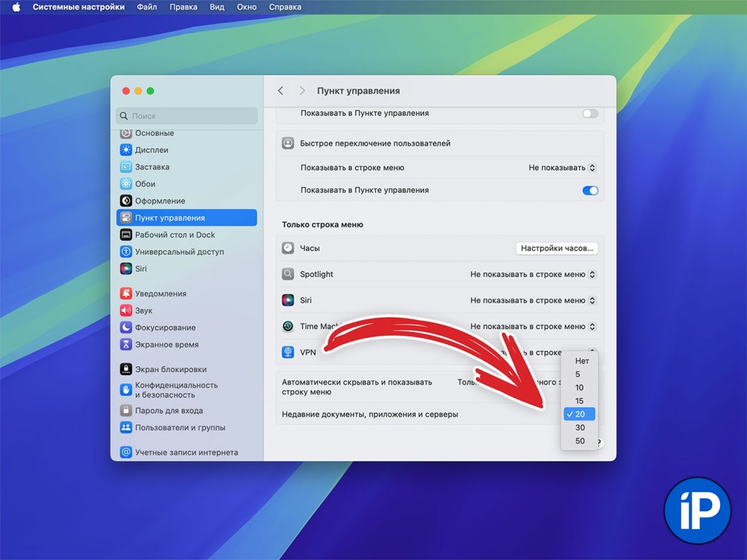Click the Поиск search field

point(187,116)
